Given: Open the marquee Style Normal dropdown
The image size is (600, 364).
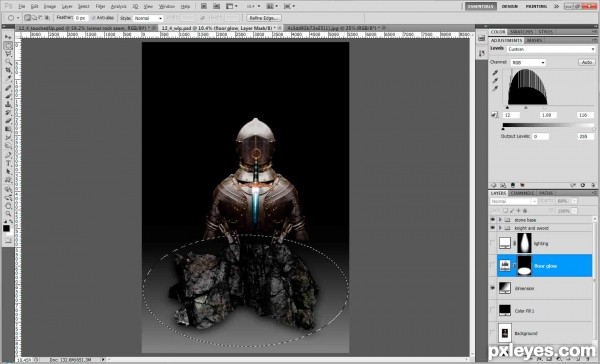Looking at the screenshot, I should point(147,18).
